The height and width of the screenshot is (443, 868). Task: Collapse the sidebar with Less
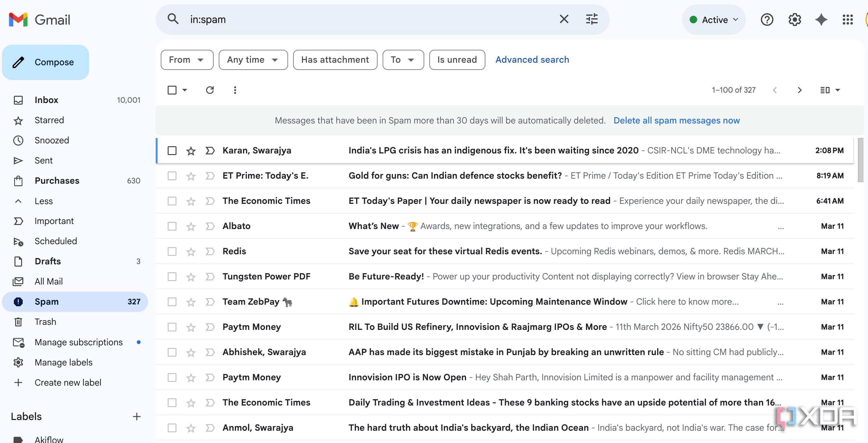[43, 201]
